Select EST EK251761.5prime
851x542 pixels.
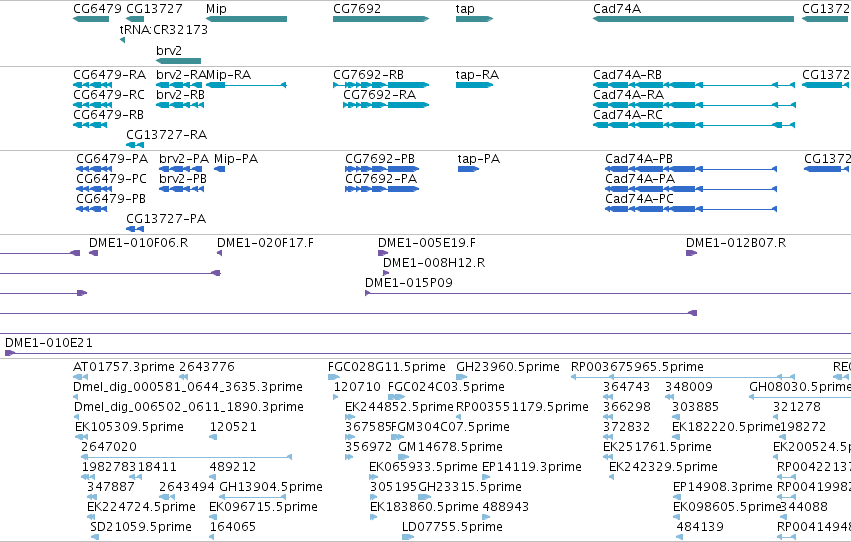click(607, 457)
